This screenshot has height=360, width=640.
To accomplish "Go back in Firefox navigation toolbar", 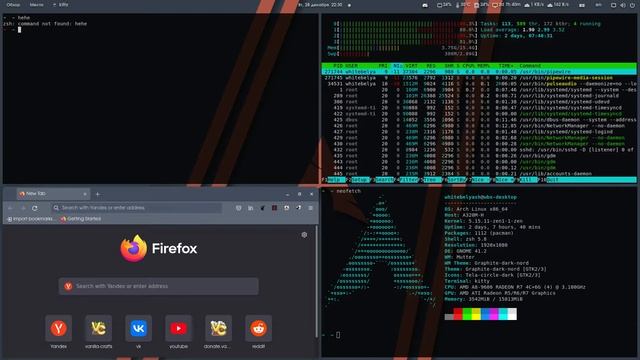I will [x=11, y=208].
